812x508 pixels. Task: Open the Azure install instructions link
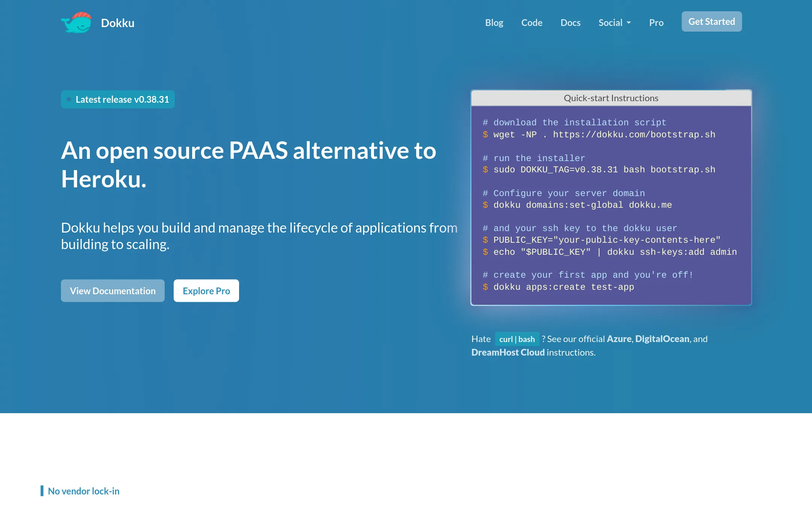pos(619,339)
